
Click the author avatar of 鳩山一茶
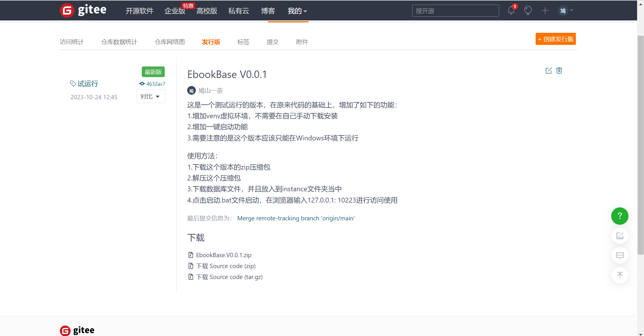(x=191, y=91)
